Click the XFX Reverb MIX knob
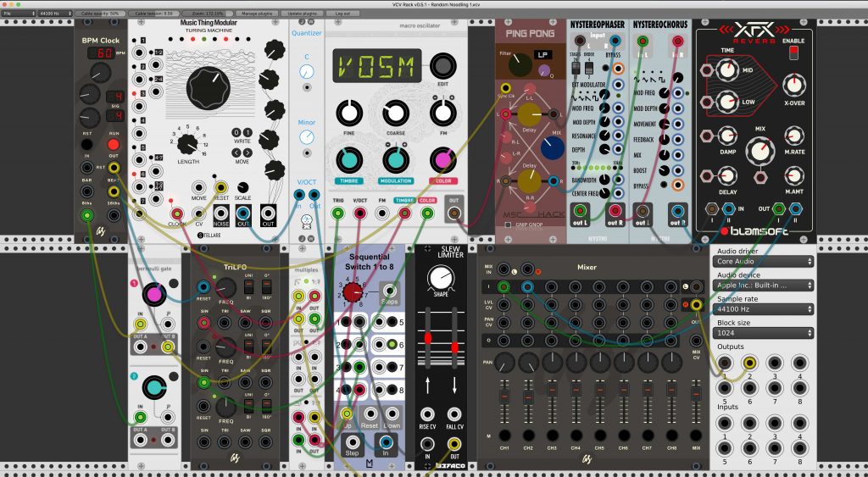 tap(760, 151)
